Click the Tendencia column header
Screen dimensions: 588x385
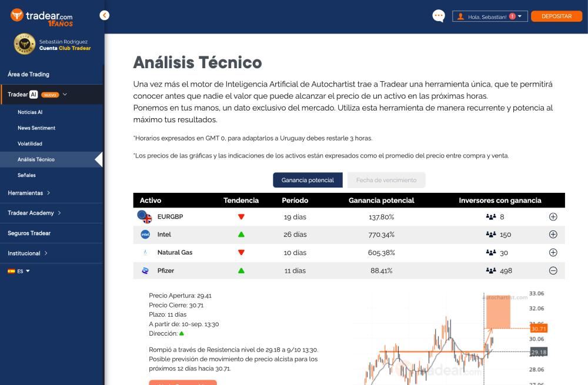[x=241, y=200]
